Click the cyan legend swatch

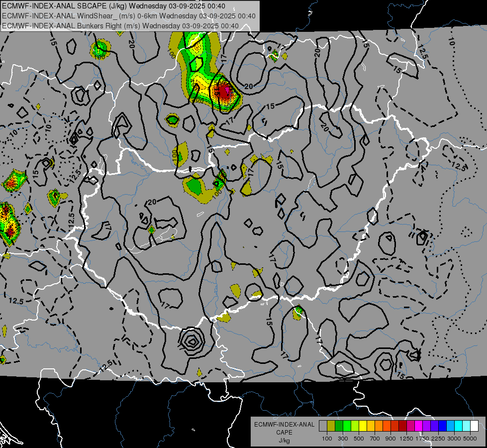(459, 426)
